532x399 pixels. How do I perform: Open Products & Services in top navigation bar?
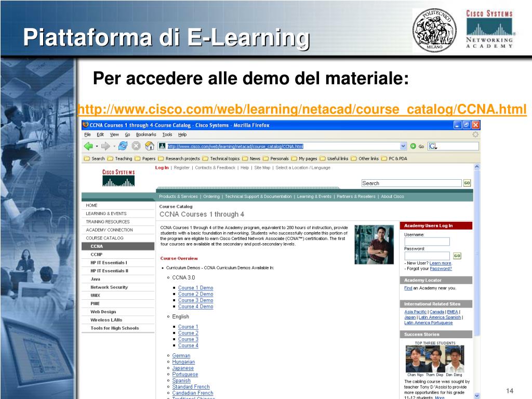tap(178, 196)
